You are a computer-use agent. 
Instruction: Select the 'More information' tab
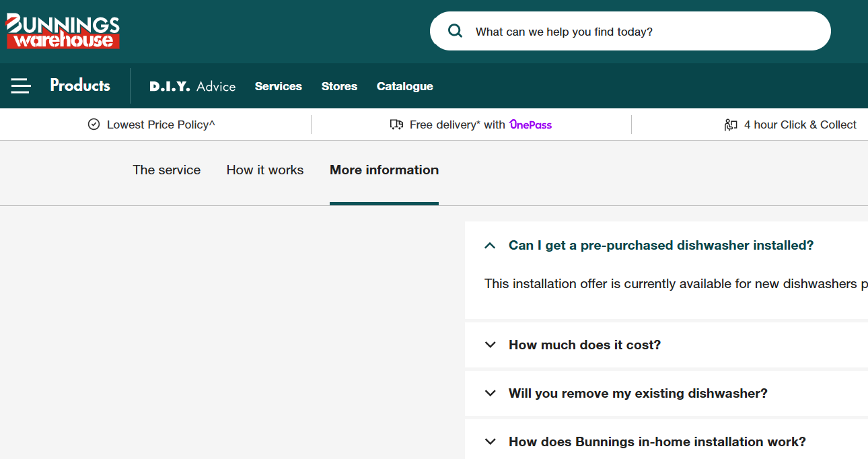pyautogui.click(x=384, y=170)
